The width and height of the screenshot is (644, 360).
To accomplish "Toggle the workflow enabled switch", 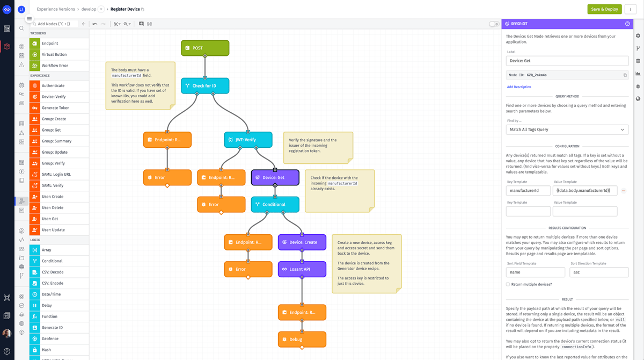I will click(493, 24).
